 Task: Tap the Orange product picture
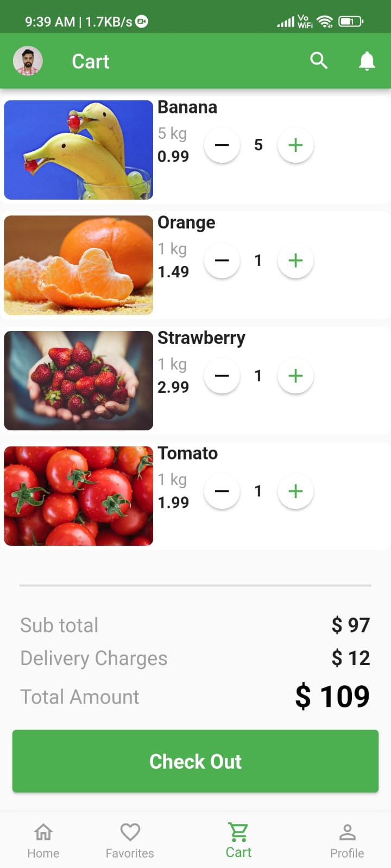pos(79,265)
